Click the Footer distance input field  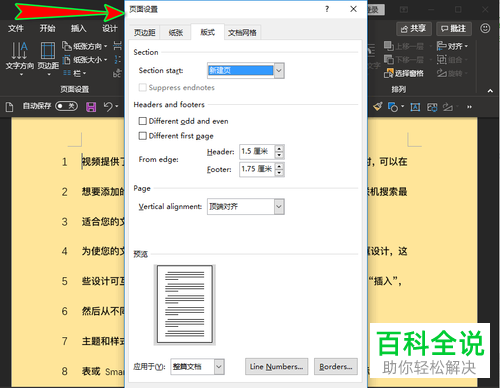257,169
